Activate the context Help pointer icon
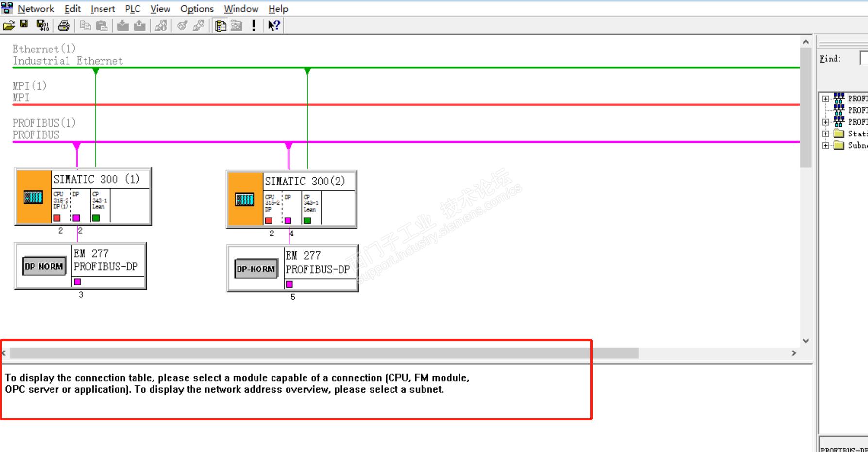The height and width of the screenshot is (452, 868). (x=274, y=26)
